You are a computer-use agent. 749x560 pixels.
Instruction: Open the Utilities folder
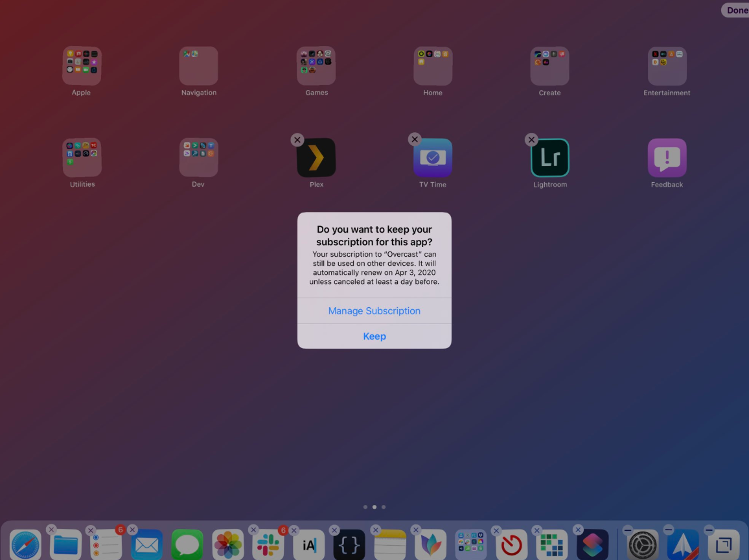tap(82, 157)
